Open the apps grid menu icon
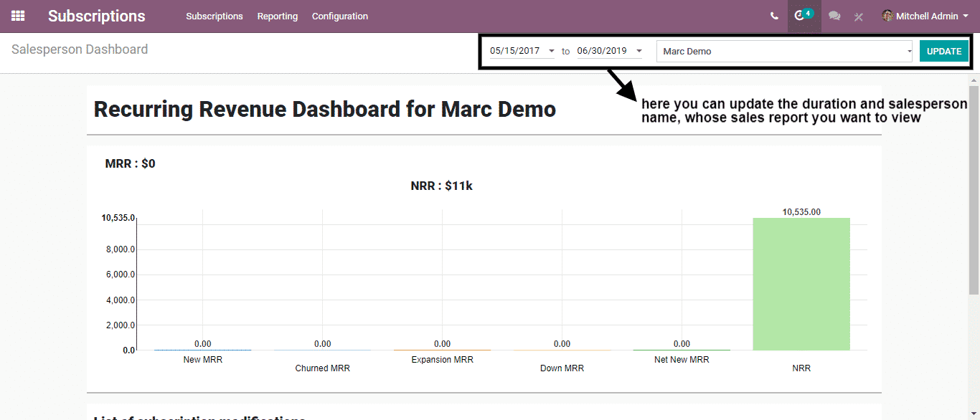980x420 pixels. pyautogui.click(x=18, y=16)
